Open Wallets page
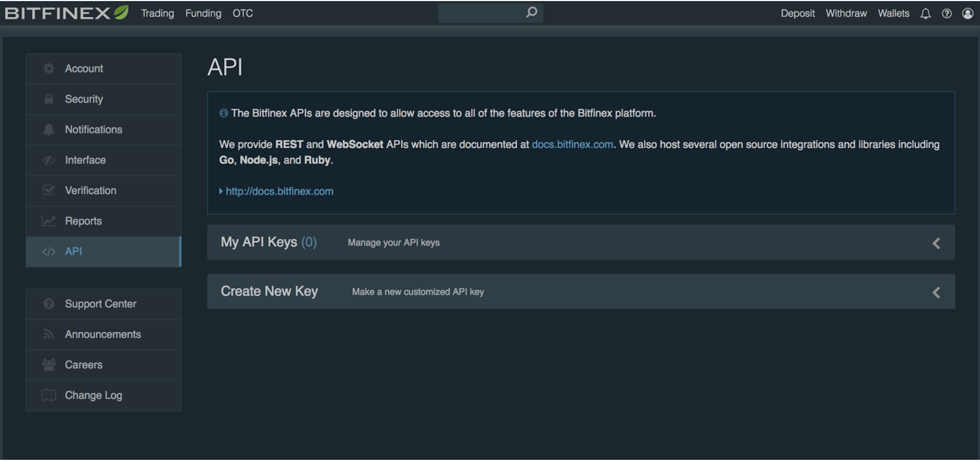 tap(893, 13)
